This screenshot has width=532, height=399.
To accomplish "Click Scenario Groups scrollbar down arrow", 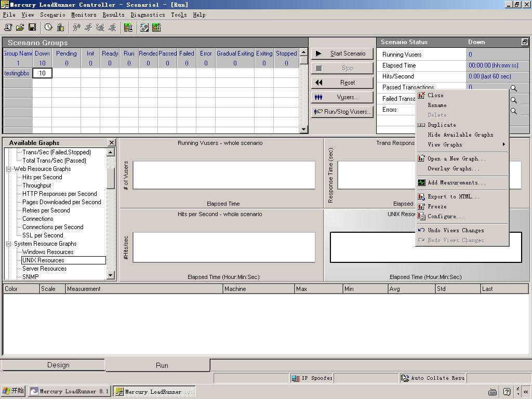I will tap(303, 129).
